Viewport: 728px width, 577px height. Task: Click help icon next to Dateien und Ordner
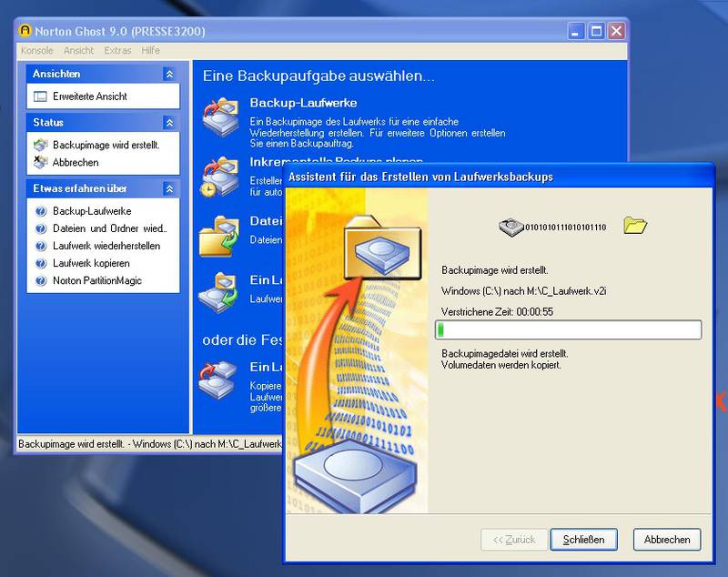pyautogui.click(x=41, y=228)
